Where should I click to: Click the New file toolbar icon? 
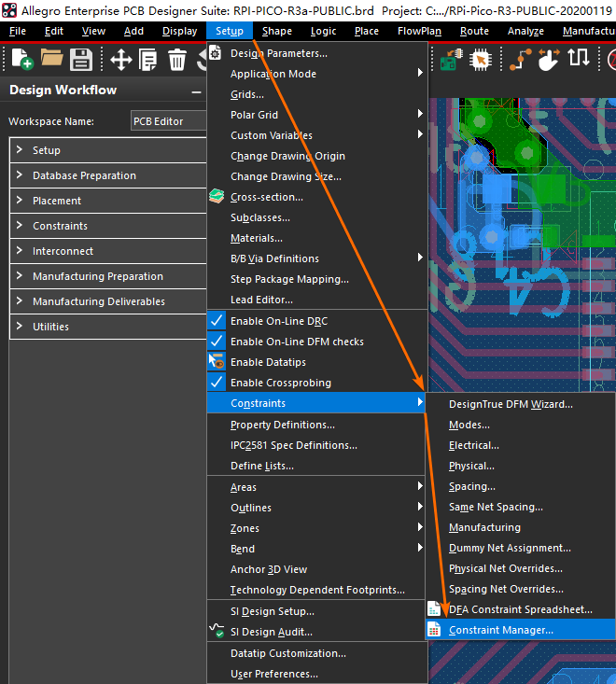coord(21,60)
